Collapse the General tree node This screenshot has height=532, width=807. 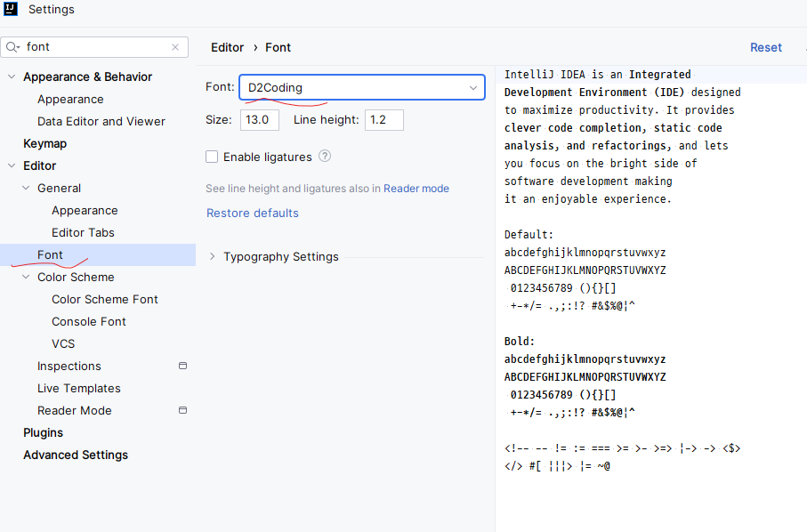point(26,188)
